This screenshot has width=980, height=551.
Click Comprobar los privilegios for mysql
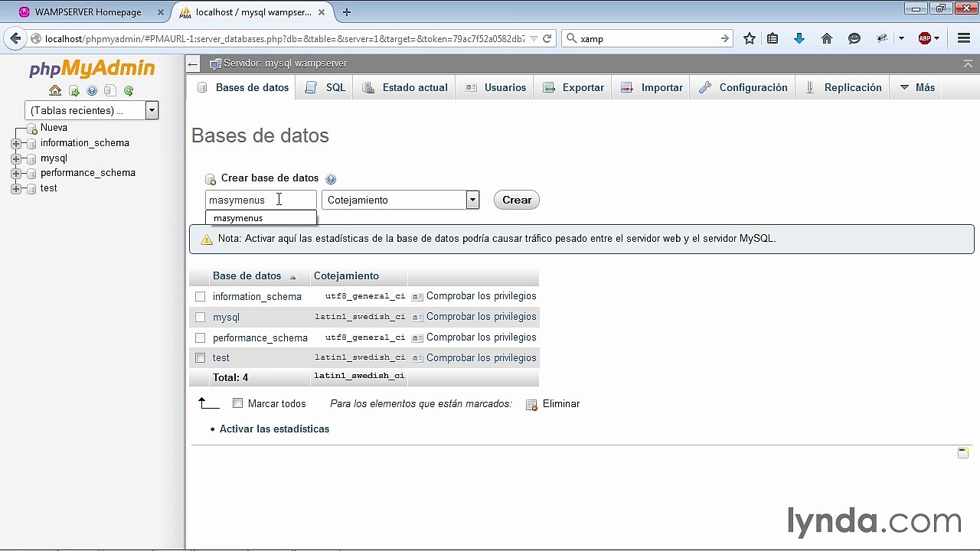(481, 317)
